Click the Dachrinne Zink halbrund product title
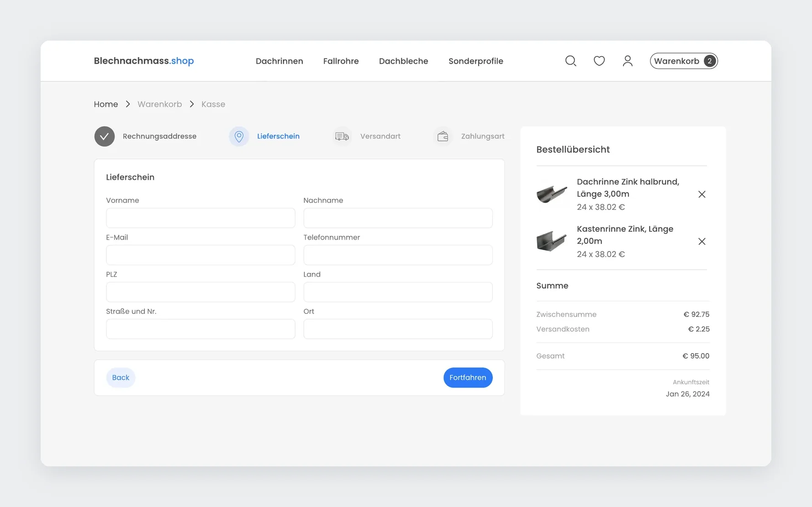 point(627,188)
